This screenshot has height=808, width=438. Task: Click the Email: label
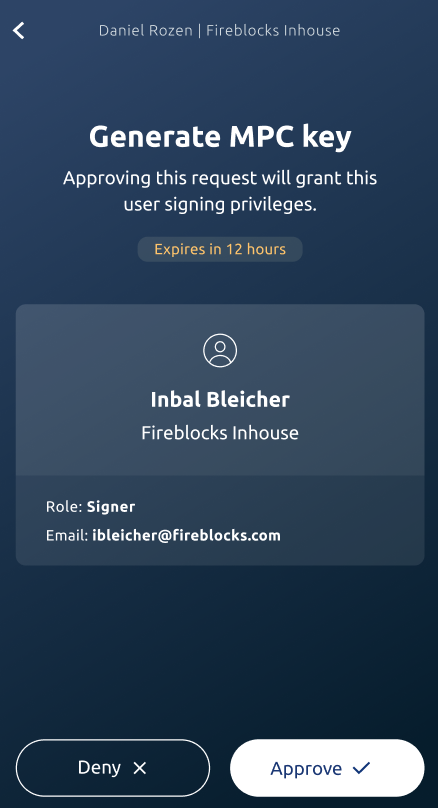[67, 535]
